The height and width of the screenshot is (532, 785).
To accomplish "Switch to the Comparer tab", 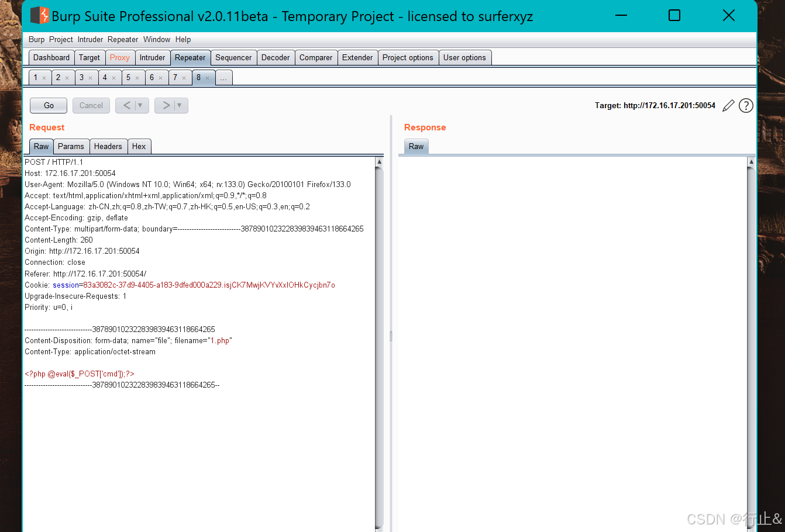I will pyautogui.click(x=316, y=57).
